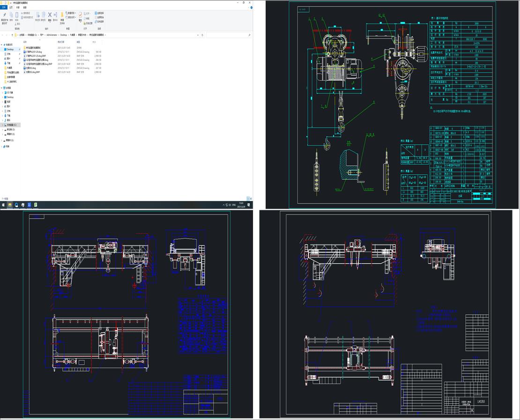Switch to the Home ribbon tab

(x=11, y=7)
